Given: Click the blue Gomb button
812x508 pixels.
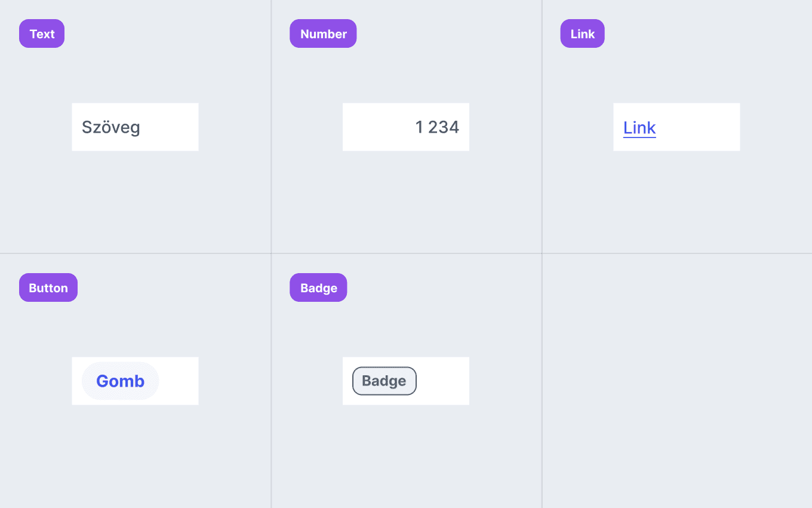Looking at the screenshot, I should pos(120,381).
